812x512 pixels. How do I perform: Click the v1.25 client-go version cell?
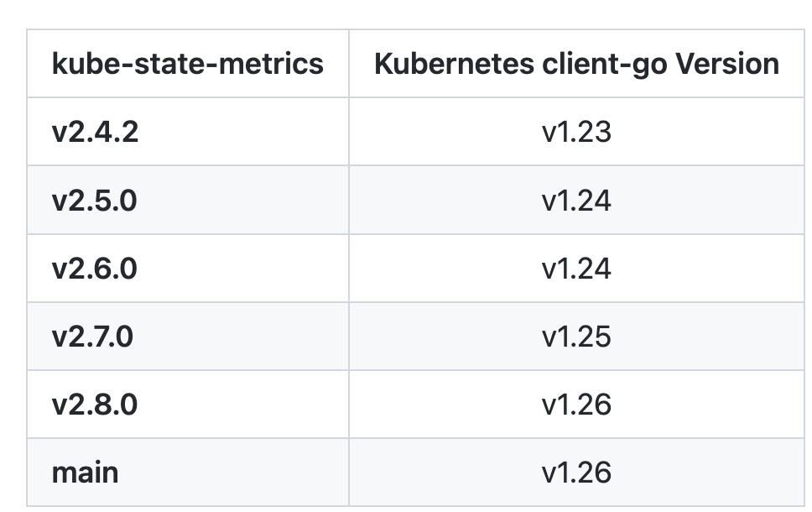(576, 337)
